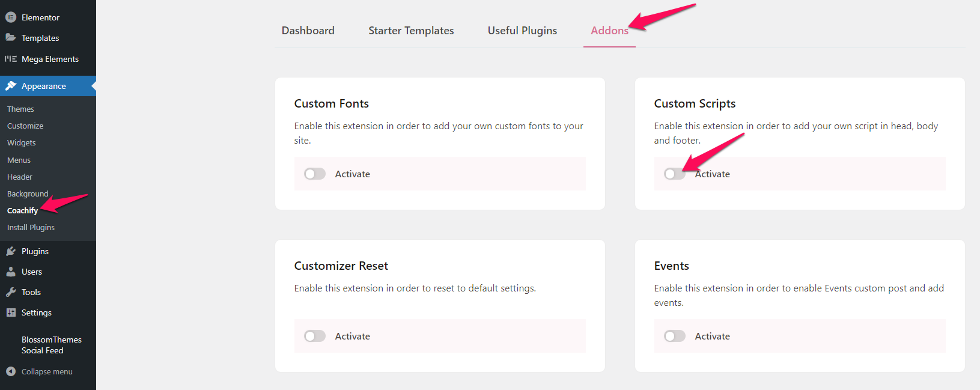Click the Templates folder icon
The width and height of the screenshot is (980, 390).
11,37
